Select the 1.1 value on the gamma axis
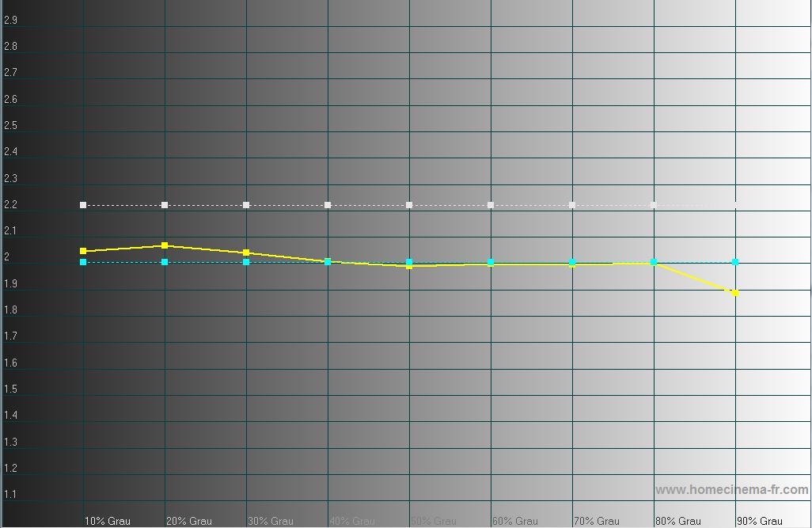Viewport: 812px width, 528px height. (x=11, y=495)
